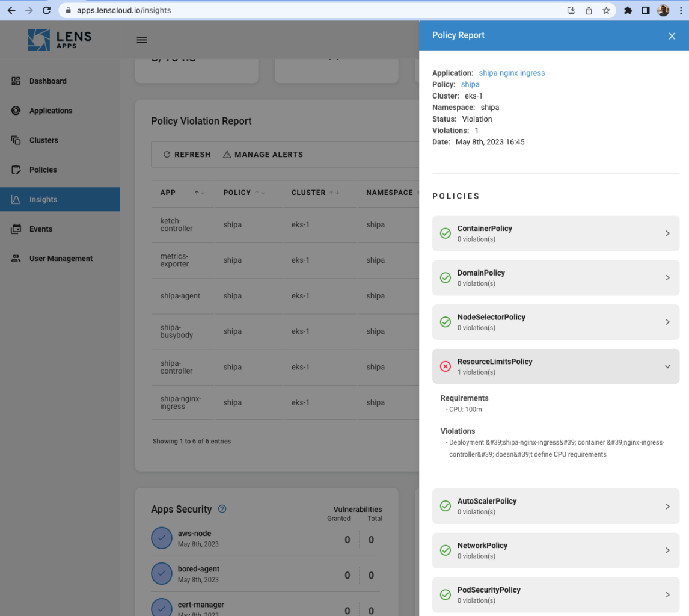Open Policies in the sidebar
Viewport: 689px width, 616px height.
point(60,170)
